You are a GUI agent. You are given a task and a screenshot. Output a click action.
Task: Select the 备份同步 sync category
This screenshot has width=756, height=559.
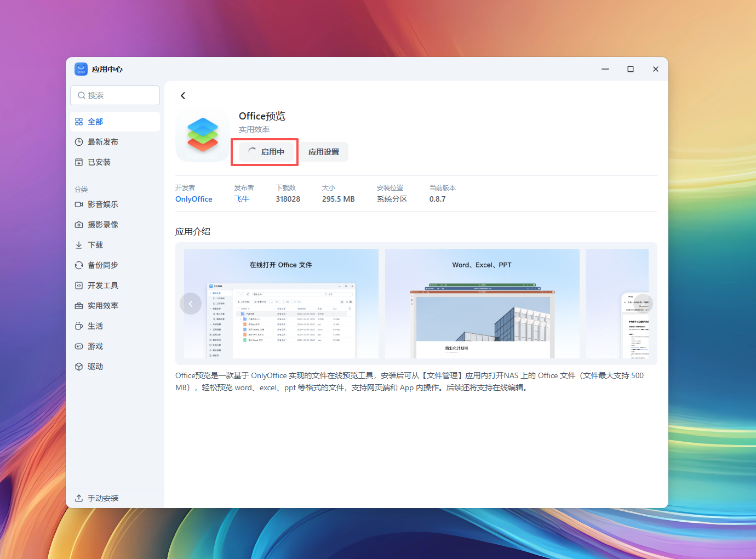[x=102, y=265]
